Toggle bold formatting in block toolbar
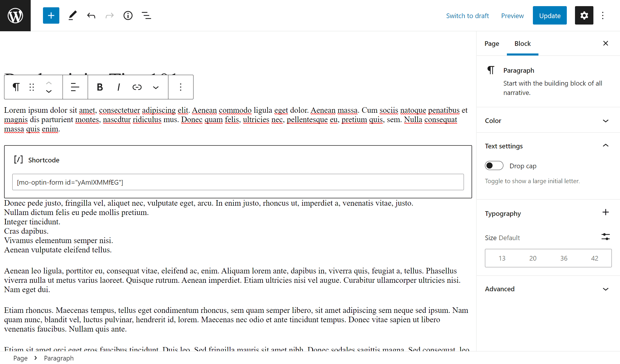 (100, 87)
